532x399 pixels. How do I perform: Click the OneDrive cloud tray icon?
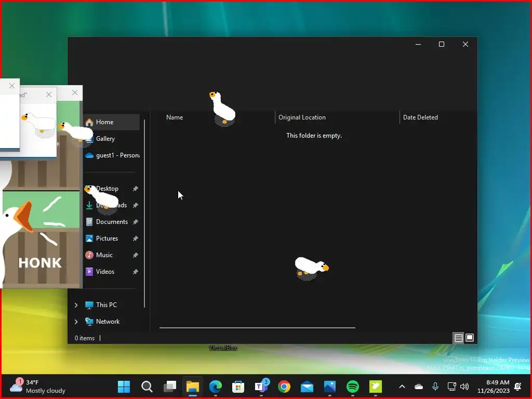(419, 387)
